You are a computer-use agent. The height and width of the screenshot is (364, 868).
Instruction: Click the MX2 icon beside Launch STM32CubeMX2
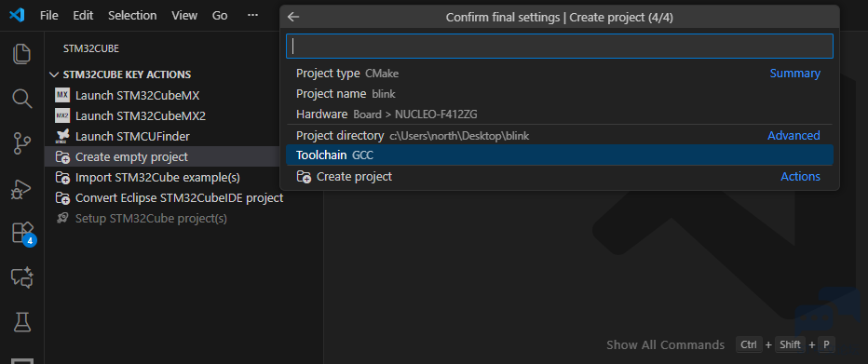click(62, 115)
